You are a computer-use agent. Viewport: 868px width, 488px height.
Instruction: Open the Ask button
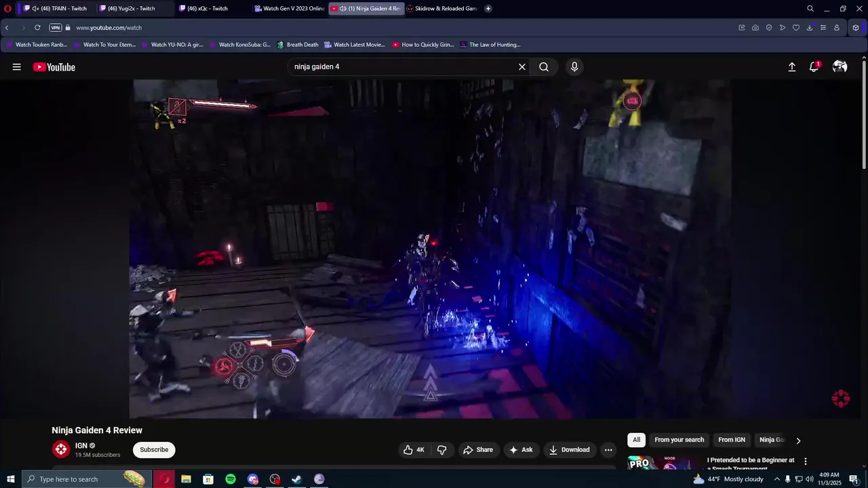point(521,450)
